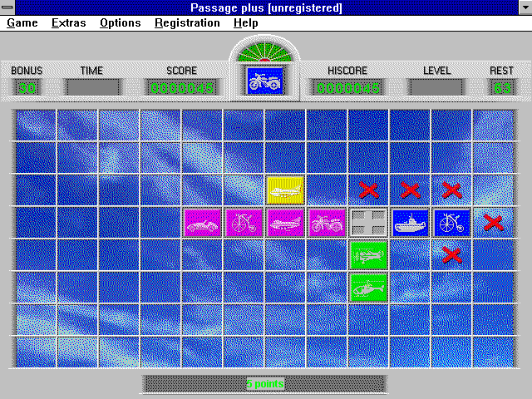Select the magenta car tile
532x399 pixels.
click(x=202, y=222)
